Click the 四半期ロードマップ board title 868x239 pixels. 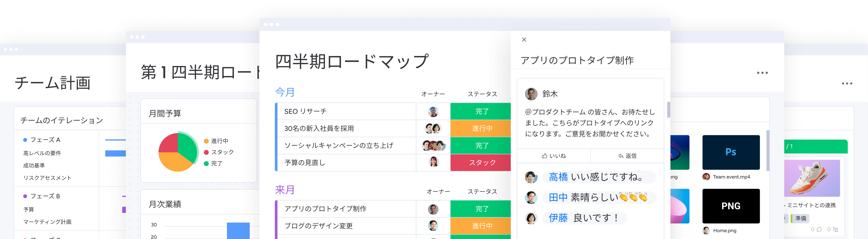coord(352,62)
